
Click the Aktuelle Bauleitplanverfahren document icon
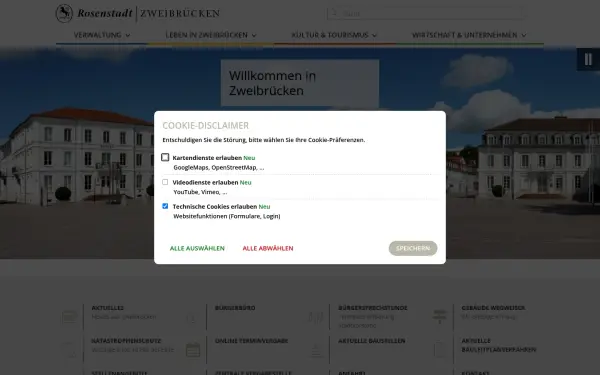[440, 350]
